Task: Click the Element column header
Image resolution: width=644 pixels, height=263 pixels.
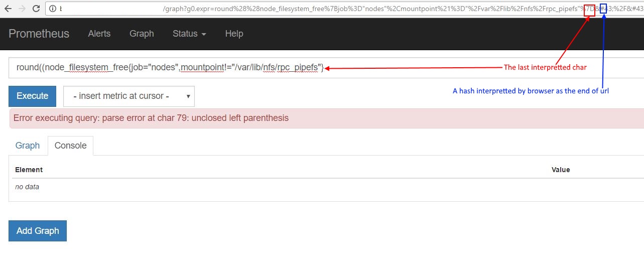Action: pos(29,170)
